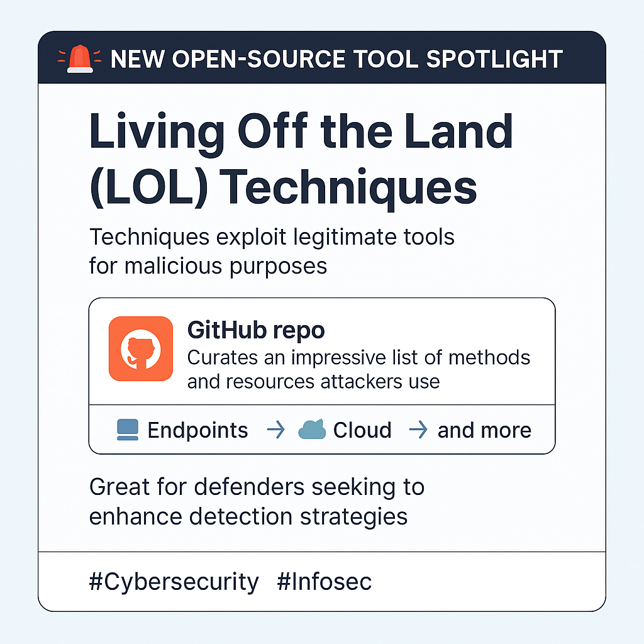Click 'Techniques exploit legitimate tools' subtitle
The height and width of the screenshot is (644, 644).
[272, 237]
